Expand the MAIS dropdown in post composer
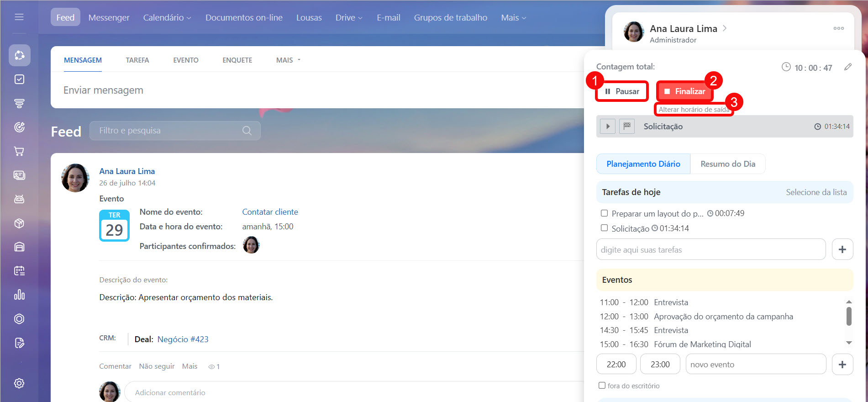Viewport: 868px width, 402px height. coord(289,60)
